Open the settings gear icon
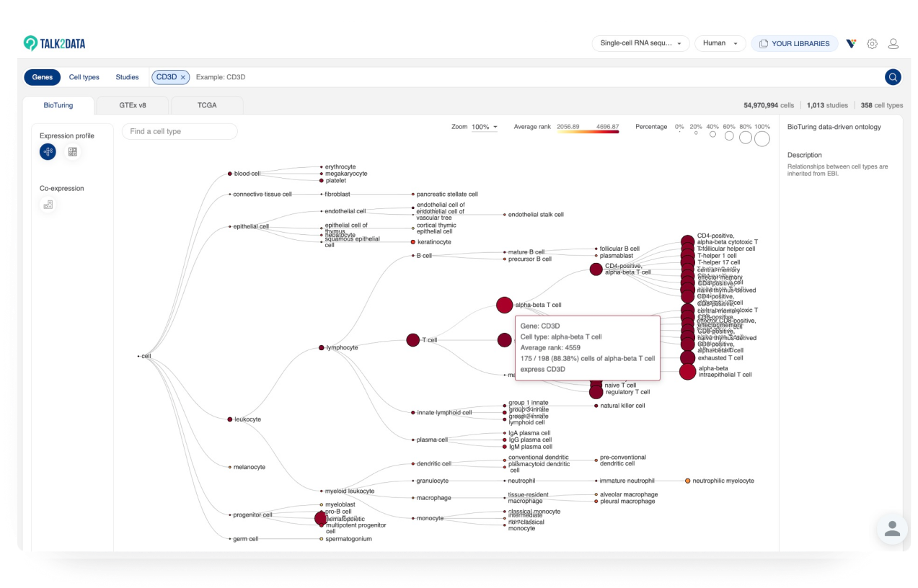This screenshot has height=588, width=918. [872, 44]
